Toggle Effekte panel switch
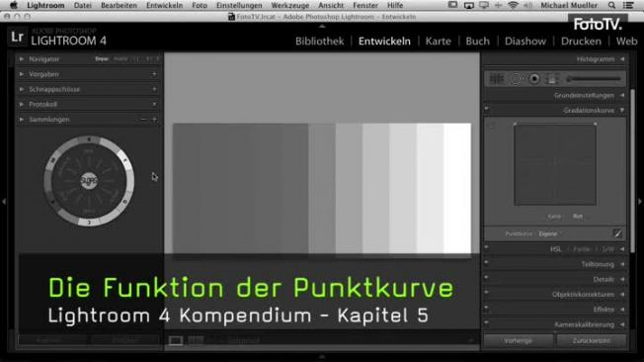Viewport: 644px width, 362px height. click(487, 308)
